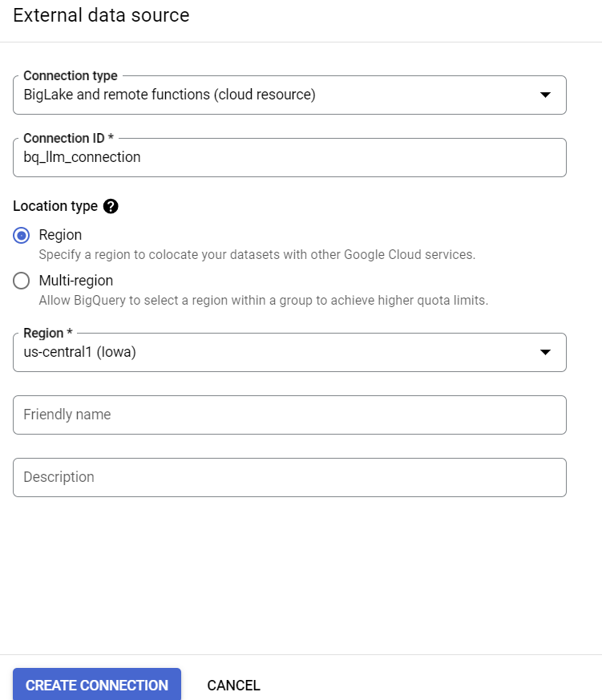602x700 pixels.
Task: Click the "Multi-region" radio option label
Action: (x=76, y=281)
